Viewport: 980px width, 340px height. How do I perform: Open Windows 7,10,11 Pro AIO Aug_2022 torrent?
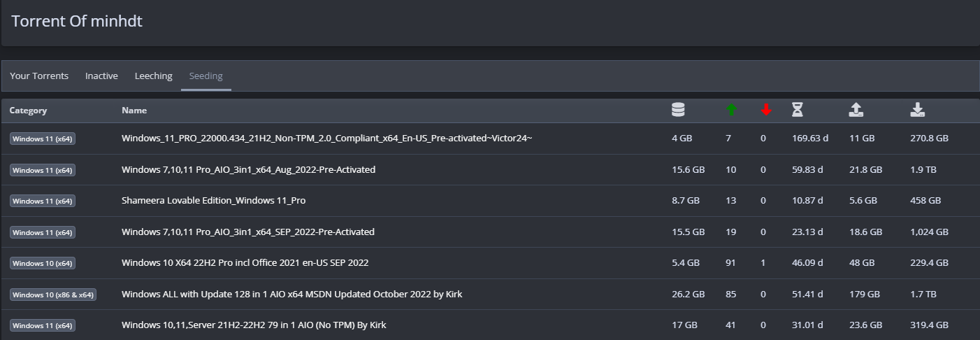click(x=248, y=170)
